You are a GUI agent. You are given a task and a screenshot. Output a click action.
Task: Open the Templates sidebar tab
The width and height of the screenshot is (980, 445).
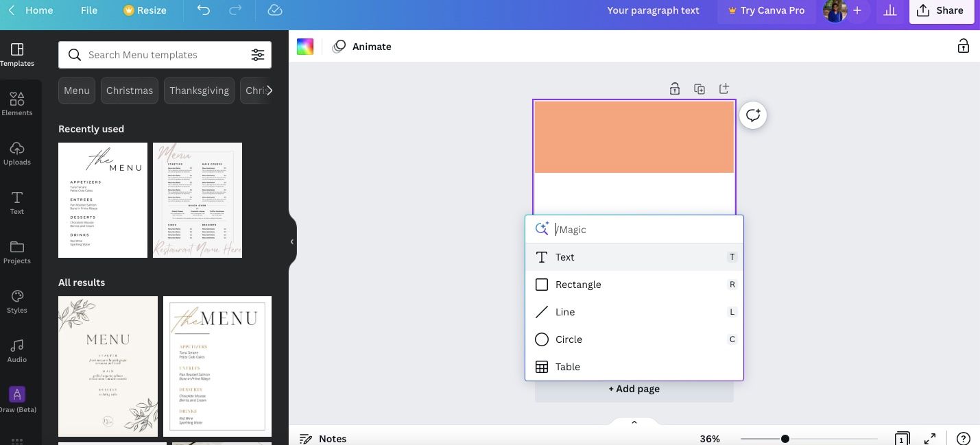click(17, 55)
